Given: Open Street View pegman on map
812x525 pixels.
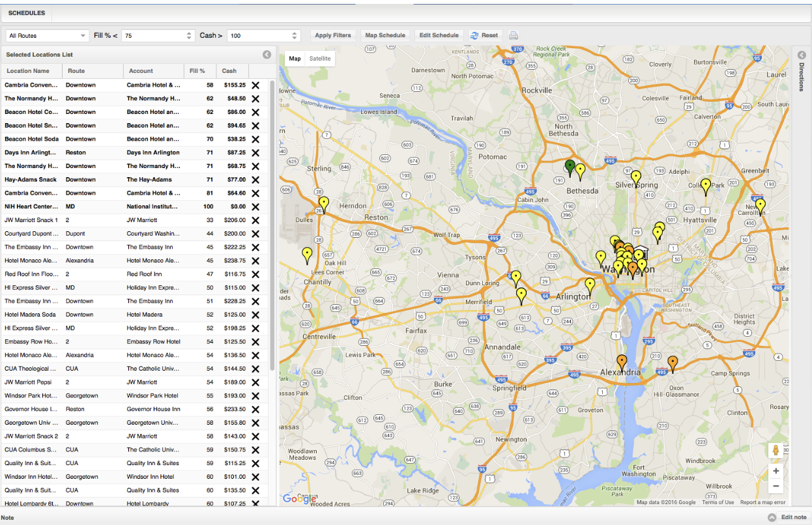Looking at the screenshot, I should coord(776,451).
